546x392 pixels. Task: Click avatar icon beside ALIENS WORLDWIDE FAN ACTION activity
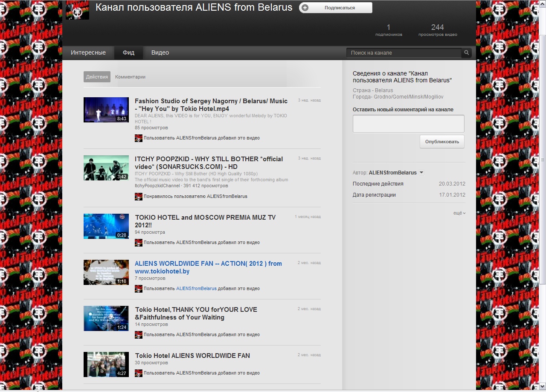point(139,288)
